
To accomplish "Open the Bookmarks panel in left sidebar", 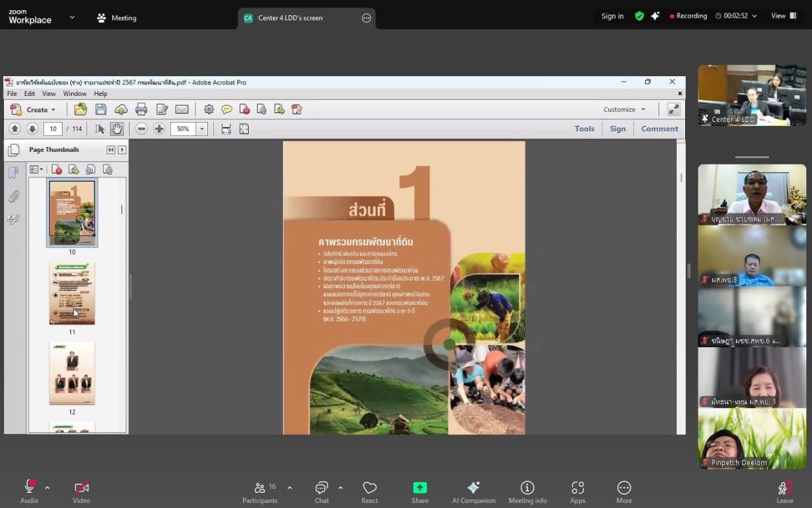I will click(x=13, y=173).
